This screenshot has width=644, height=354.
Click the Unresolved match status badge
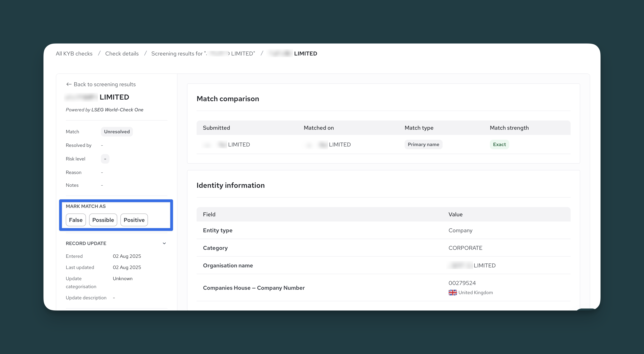[x=117, y=132]
